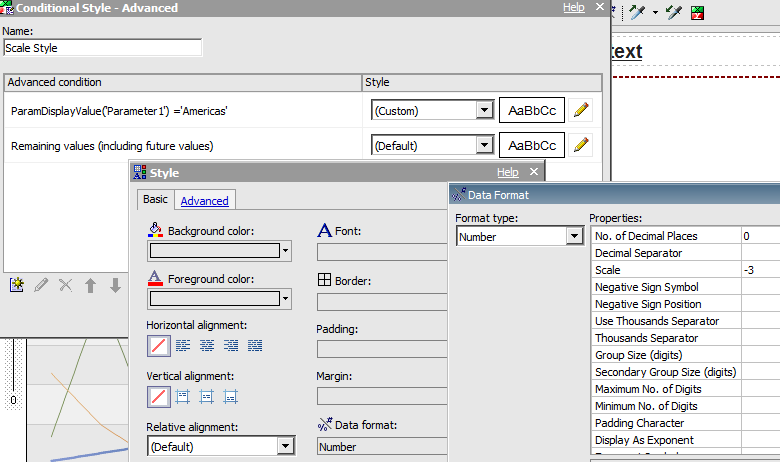The image size is (780, 462).
Task: Expand the Background color dropdown arrow
Action: pos(286,251)
